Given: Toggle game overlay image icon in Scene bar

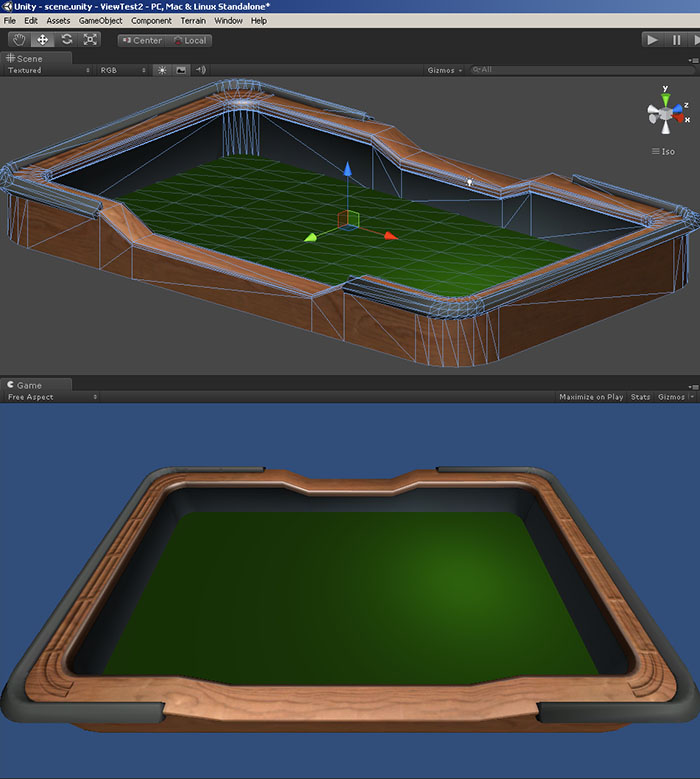Looking at the screenshot, I should (181, 70).
